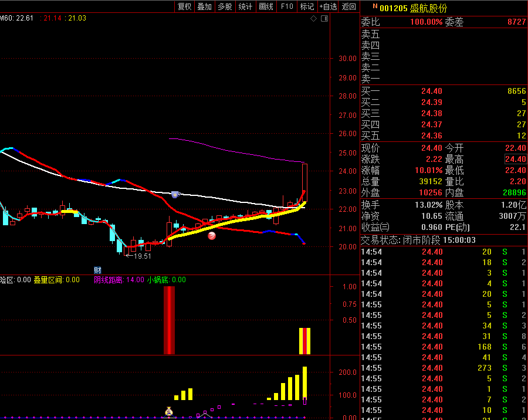Open the 复权 adjustment menu

click(x=184, y=6)
